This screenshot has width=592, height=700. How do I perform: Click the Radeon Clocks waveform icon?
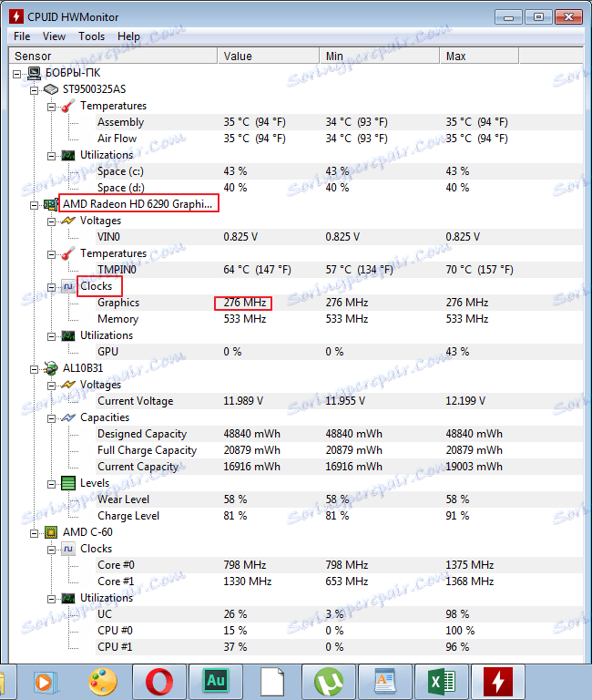(68, 286)
